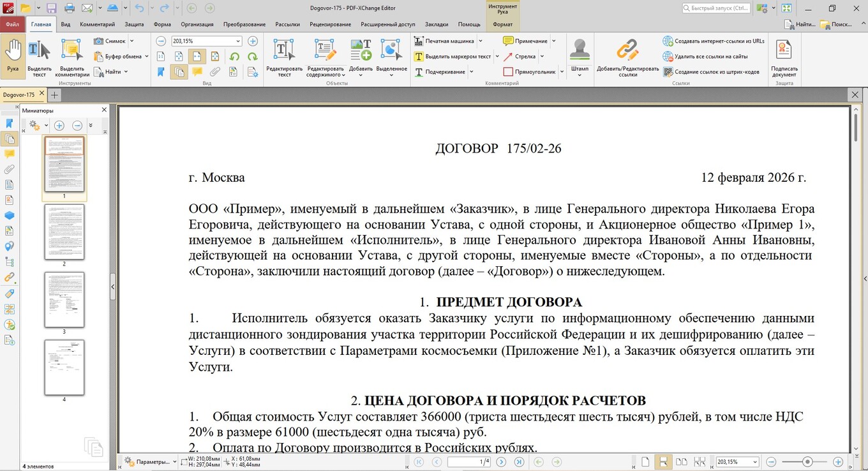Switch to the Вид ribbon tab

[x=66, y=24]
